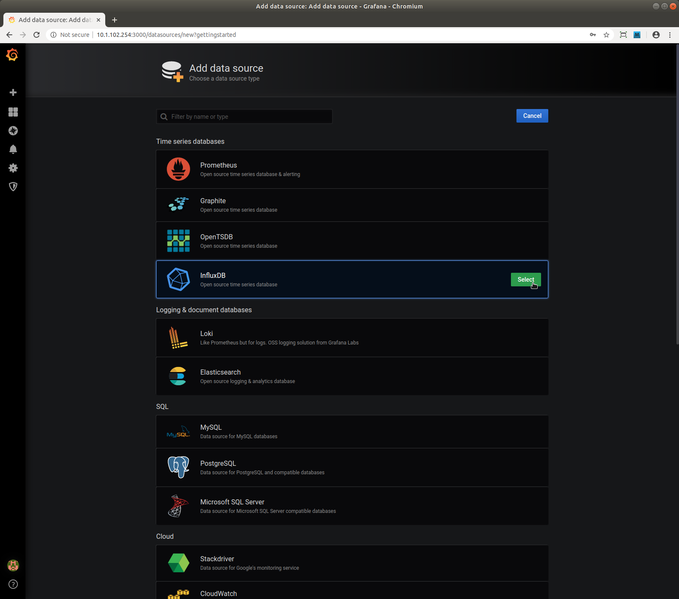
Task: Select the CloudWatch name text
Action: coord(218,594)
